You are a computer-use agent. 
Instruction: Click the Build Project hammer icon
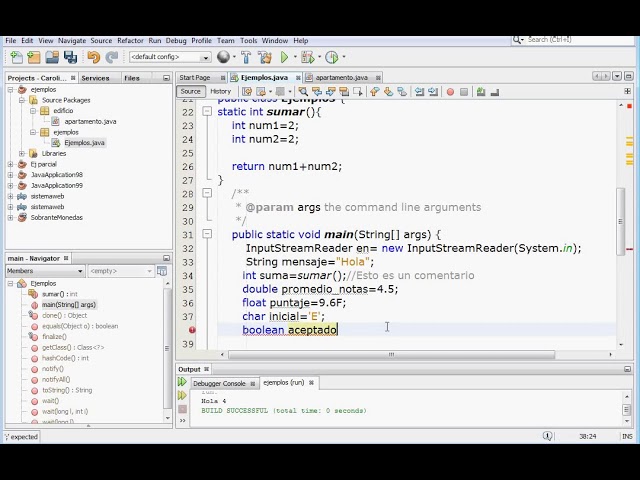pos(246,57)
